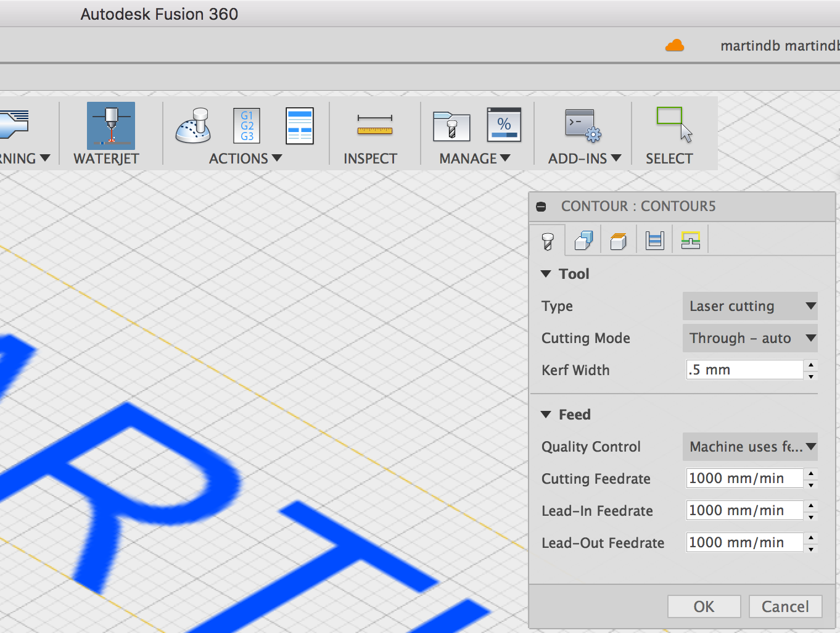840x633 pixels.
Task: Open the Cutting Mode dropdown
Action: pos(749,338)
